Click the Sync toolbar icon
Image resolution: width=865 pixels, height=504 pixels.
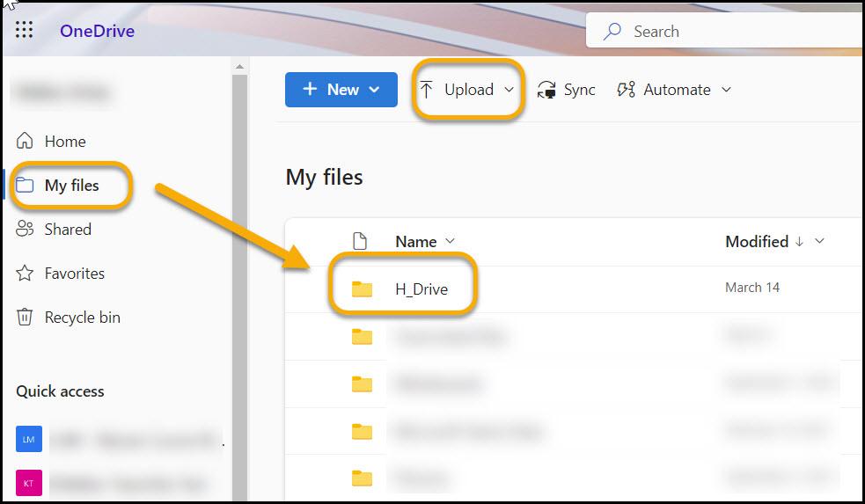pyautogui.click(x=547, y=90)
